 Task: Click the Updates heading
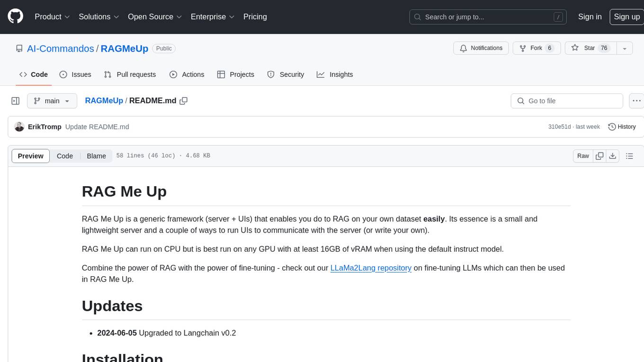[x=112, y=306]
